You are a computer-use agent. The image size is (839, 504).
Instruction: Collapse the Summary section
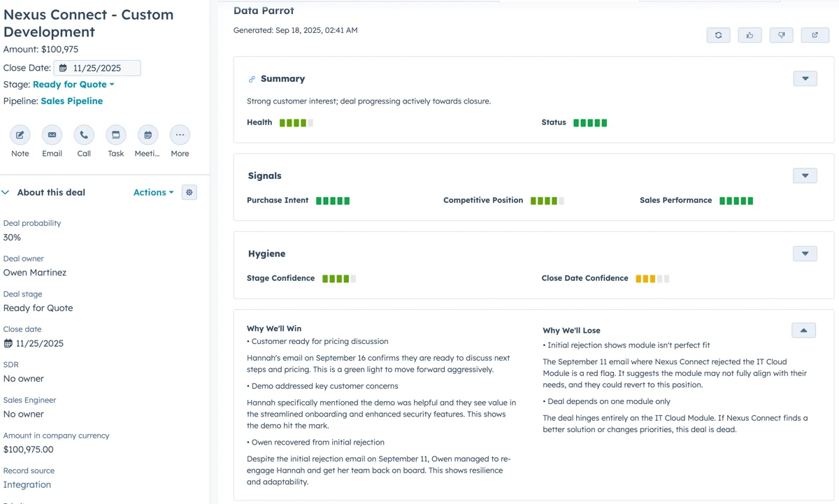(x=804, y=78)
